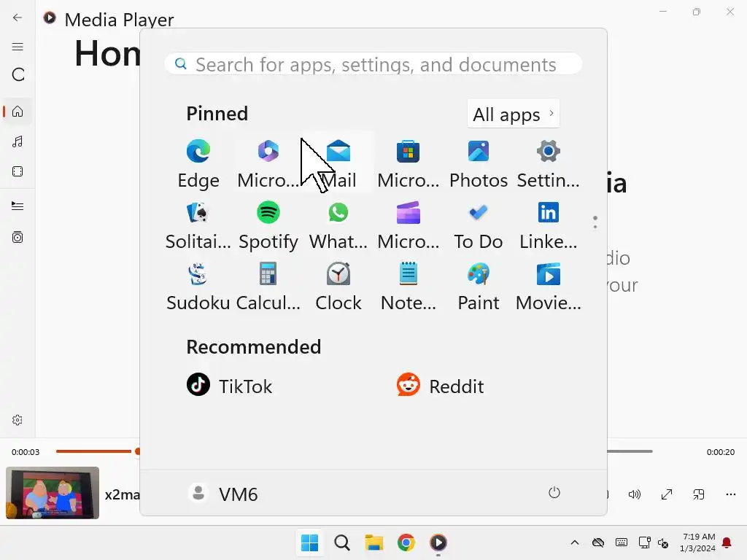747x560 pixels.
Task: Open the To Do app
Action: 479,225
